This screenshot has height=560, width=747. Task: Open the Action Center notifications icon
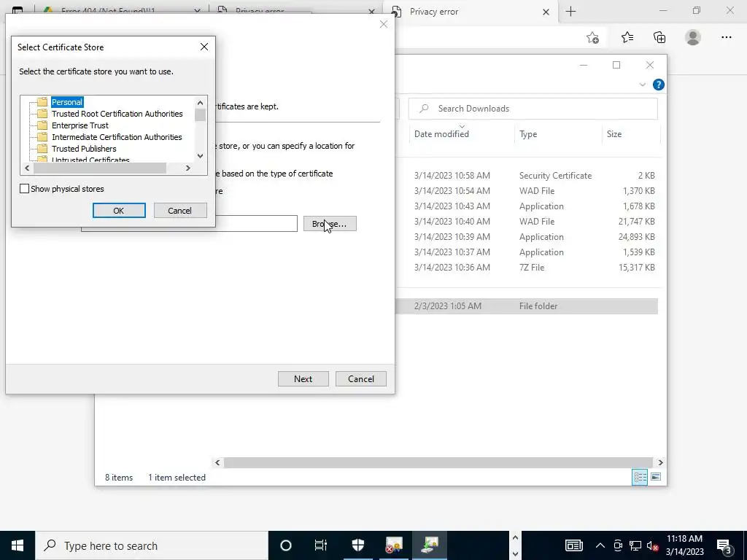tap(724, 545)
